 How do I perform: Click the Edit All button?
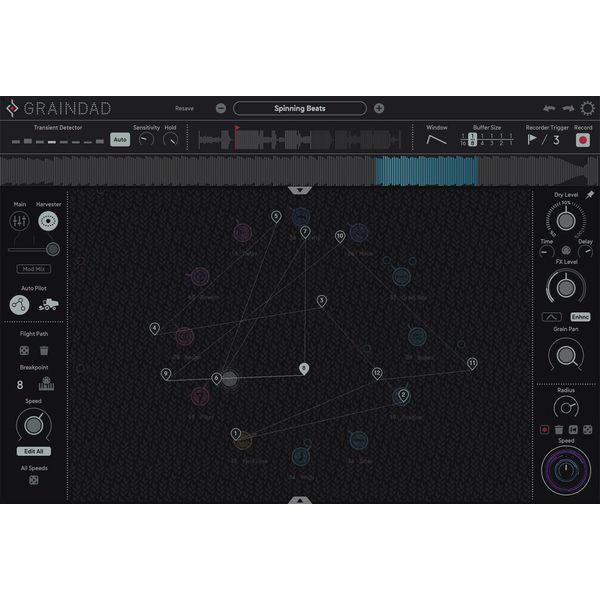(x=33, y=451)
